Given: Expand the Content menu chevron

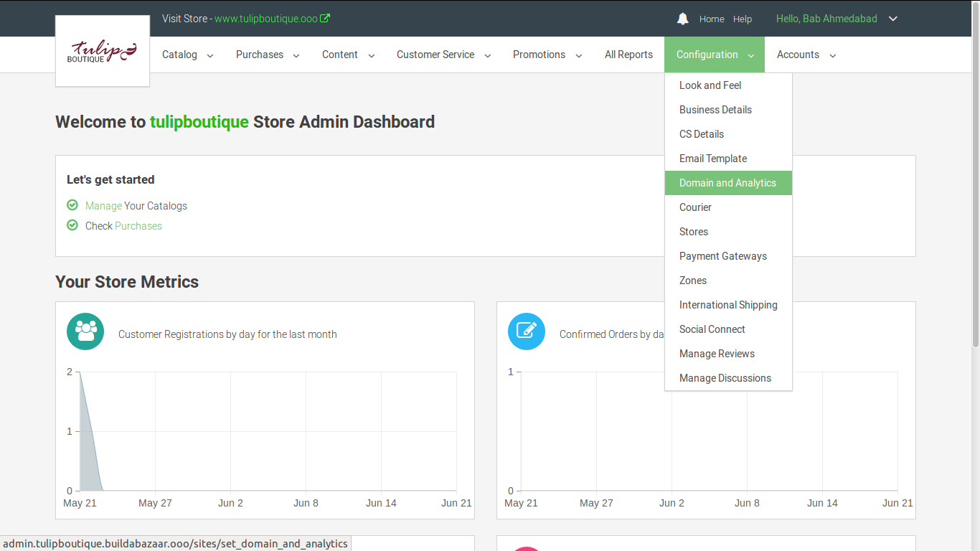Looking at the screenshot, I should [x=371, y=55].
